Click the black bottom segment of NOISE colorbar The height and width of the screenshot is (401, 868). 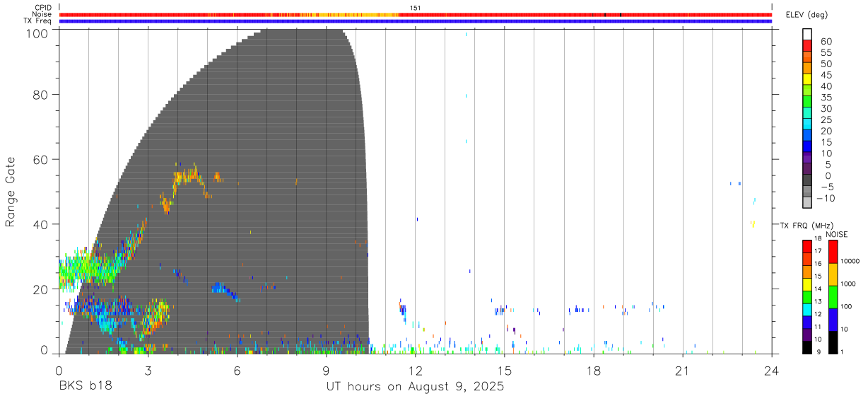point(833,342)
